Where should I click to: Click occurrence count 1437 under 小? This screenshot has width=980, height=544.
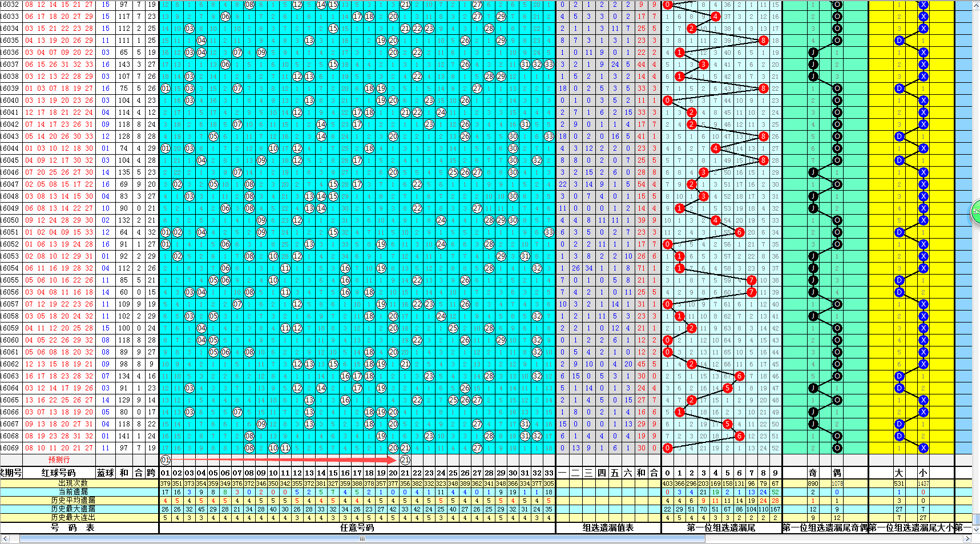tap(923, 483)
